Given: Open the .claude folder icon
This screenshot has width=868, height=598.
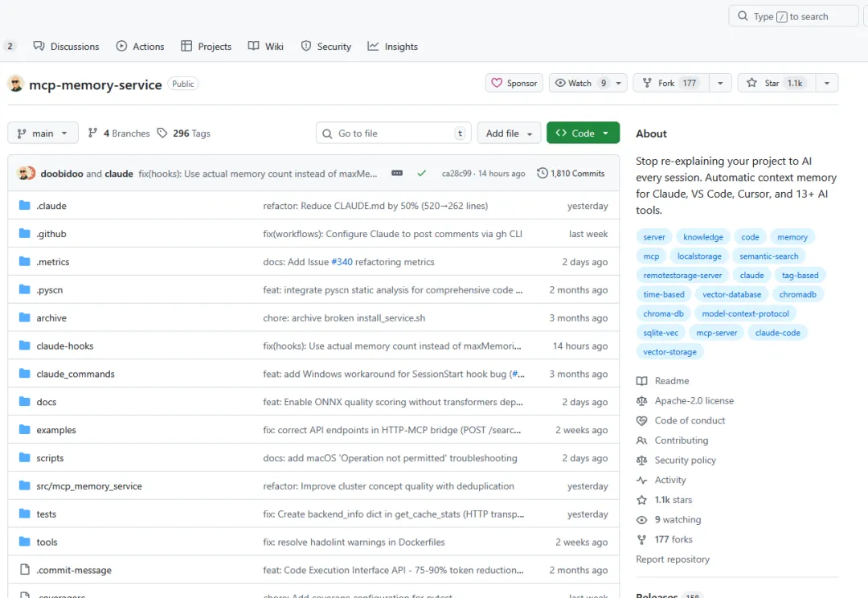Looking at the screenshot, I should 24,206.
